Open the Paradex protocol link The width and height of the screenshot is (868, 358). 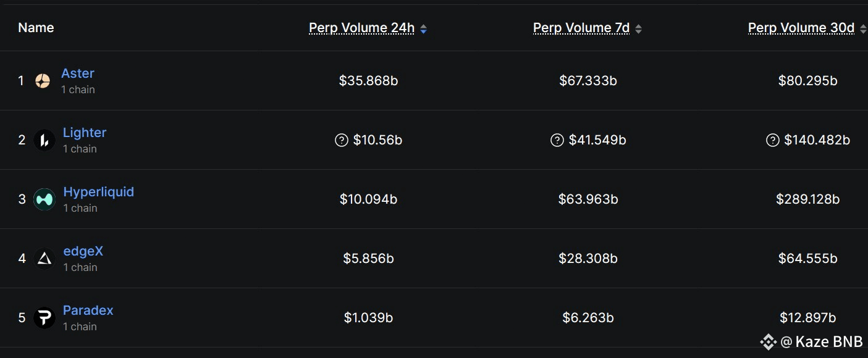click(88, 310)
